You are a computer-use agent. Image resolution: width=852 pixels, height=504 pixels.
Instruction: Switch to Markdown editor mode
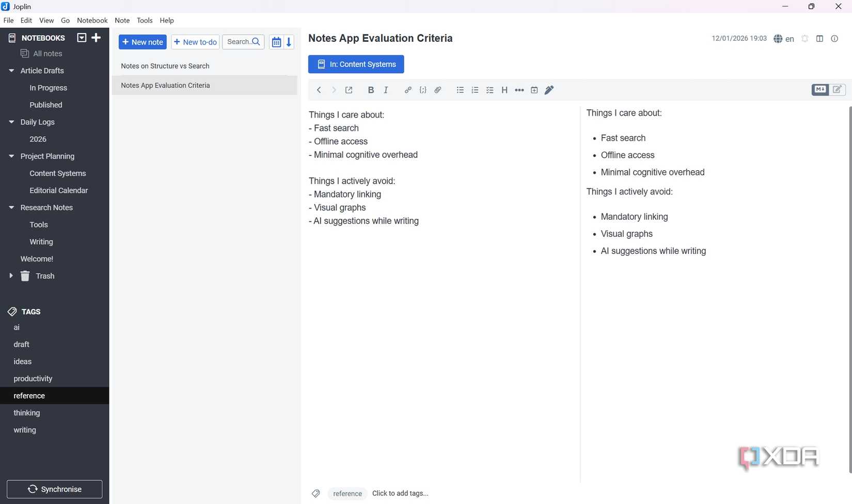point(820,90)
